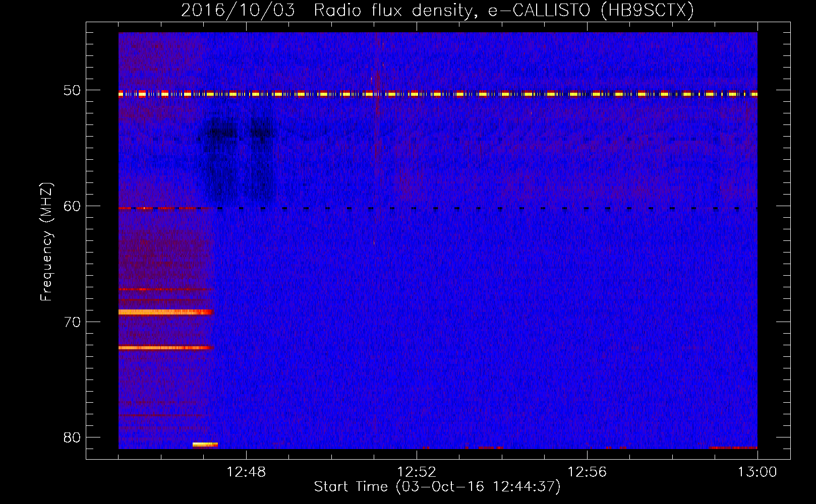
Task: Click the 60 MHz frequency tick label
Action: (x=72, y=206)
